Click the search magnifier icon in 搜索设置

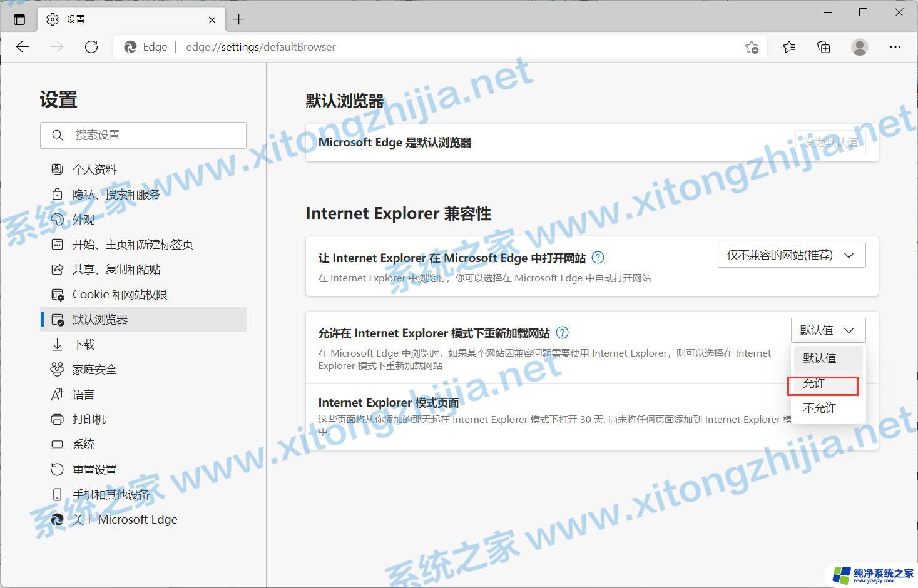pos(58,135)
